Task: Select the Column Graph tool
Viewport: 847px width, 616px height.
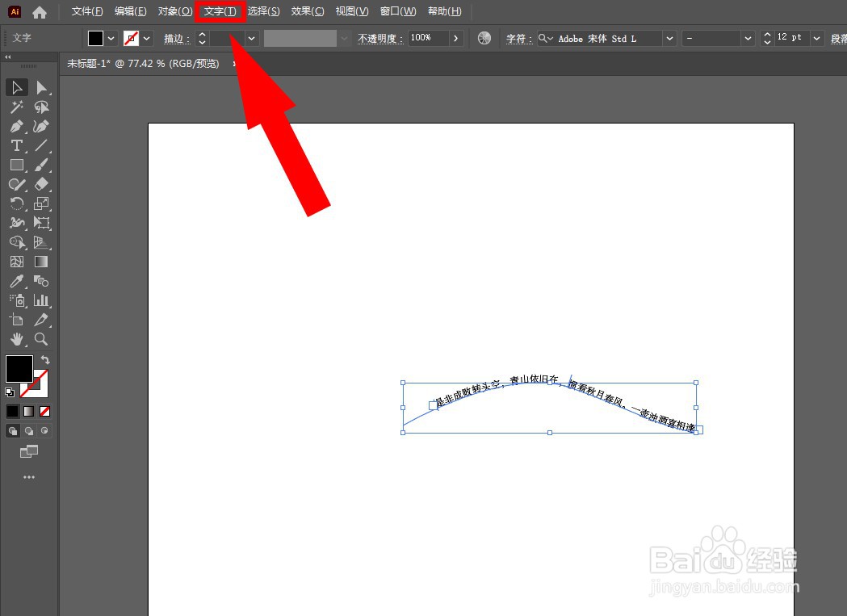Action: click(41, 301)
